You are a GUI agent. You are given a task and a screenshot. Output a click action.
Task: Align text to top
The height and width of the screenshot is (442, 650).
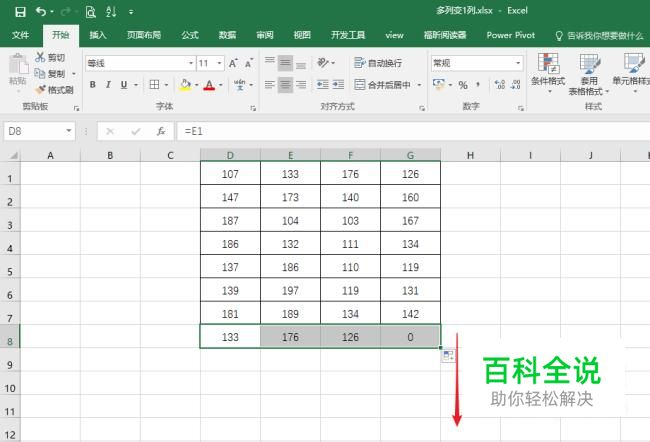pyautogui.click(x=270, y=63)
